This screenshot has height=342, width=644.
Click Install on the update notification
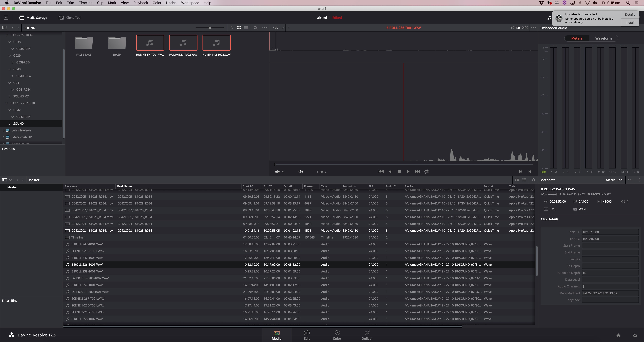(x=630, y=23)
